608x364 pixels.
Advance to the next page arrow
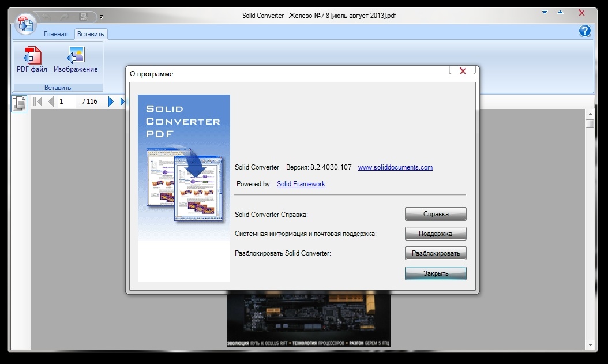tap(111, 102)
